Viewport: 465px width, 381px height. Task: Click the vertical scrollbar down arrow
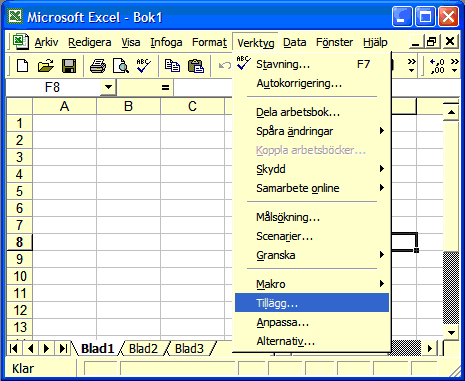451,333
